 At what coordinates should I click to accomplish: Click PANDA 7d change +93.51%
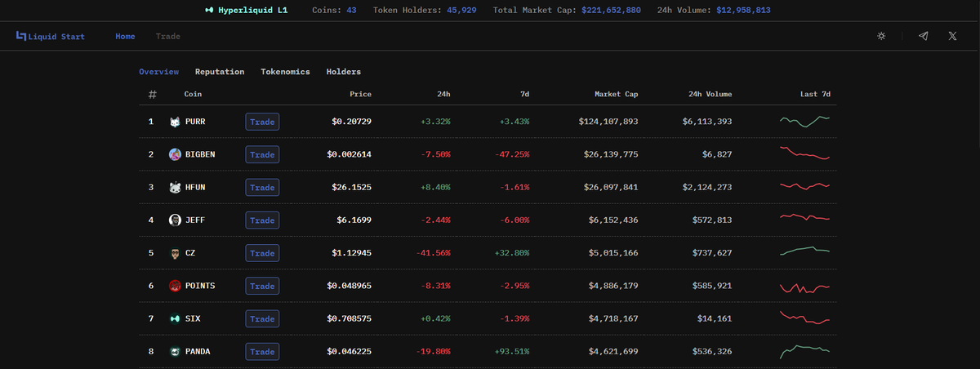512,352
